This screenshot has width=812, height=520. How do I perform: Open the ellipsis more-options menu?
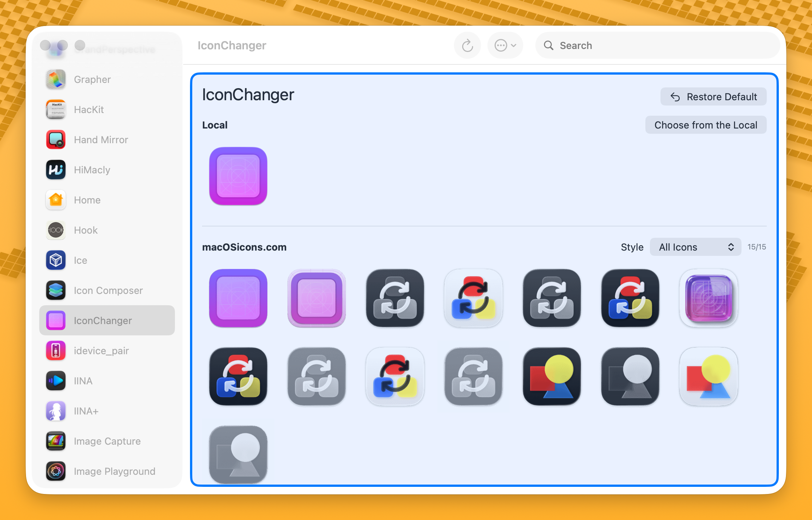point(505,46)
